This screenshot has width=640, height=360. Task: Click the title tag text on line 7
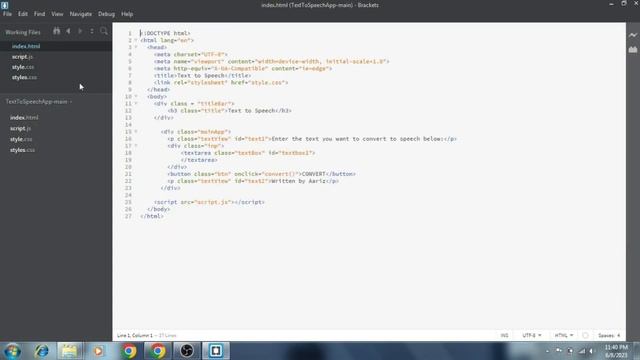tap(202, 76)
